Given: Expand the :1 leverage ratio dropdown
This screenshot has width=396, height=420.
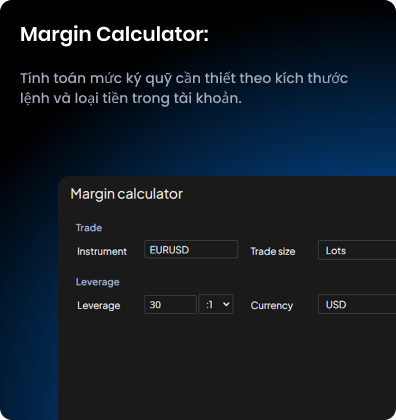Looking at the screenshot, I should pyautogui.click(x=216, y=304).
